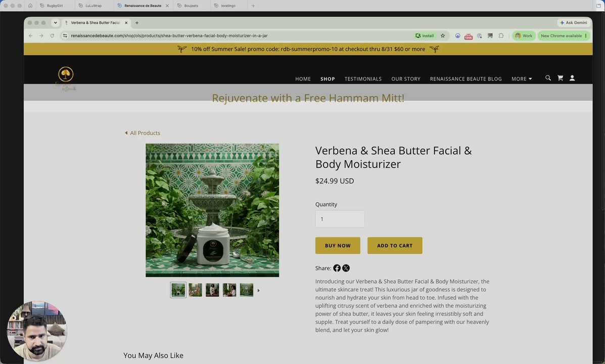Open OUR STORY page
The image size is (605, 364).
[406, 79]
